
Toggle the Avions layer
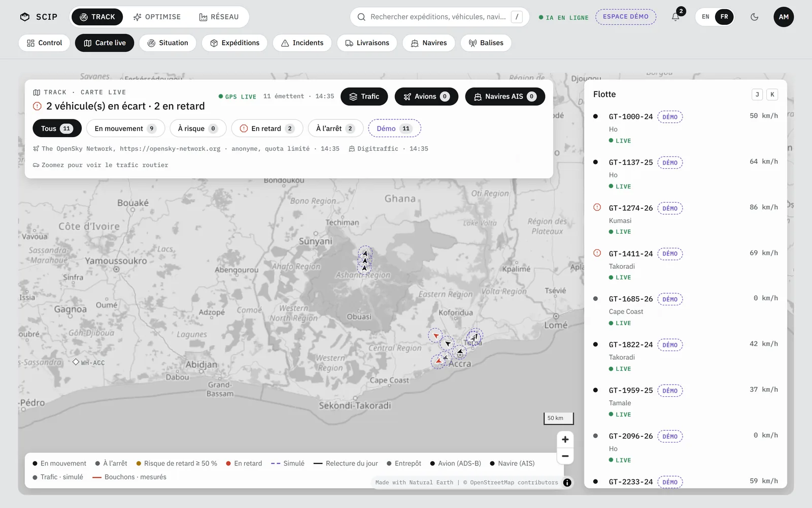point(426,97)
